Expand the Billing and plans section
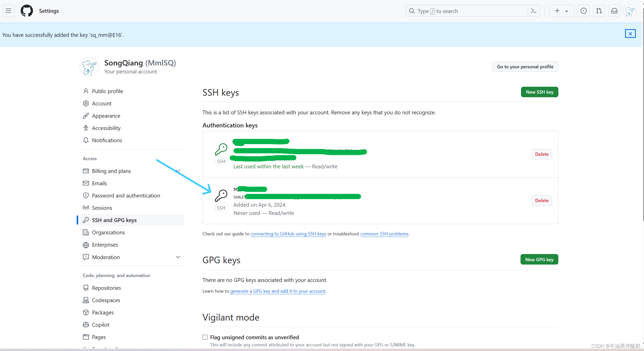 pos(178,171)
